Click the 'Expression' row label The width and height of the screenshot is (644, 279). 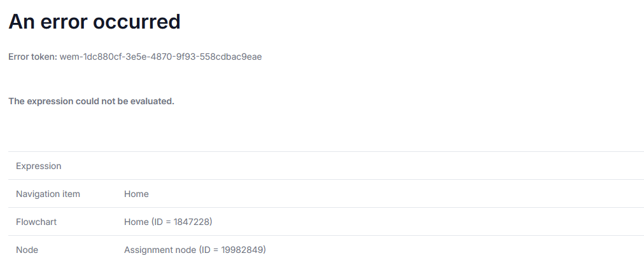(39, 166)
